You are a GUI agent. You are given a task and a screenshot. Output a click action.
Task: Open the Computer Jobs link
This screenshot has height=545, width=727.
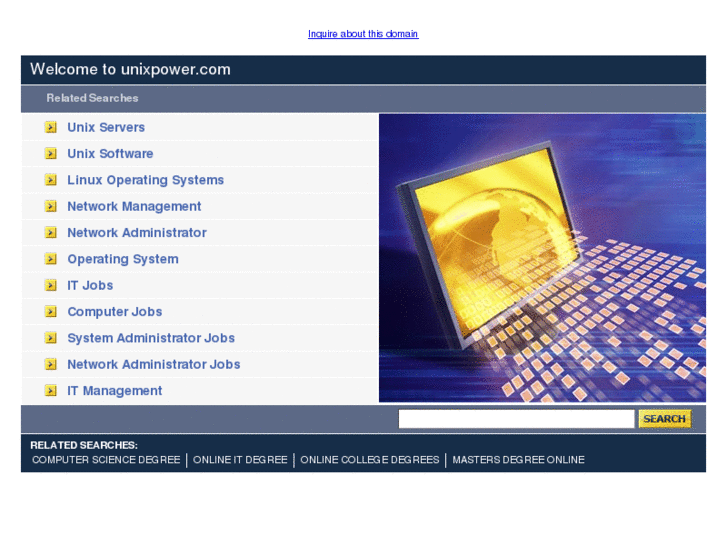click(115, 312)
